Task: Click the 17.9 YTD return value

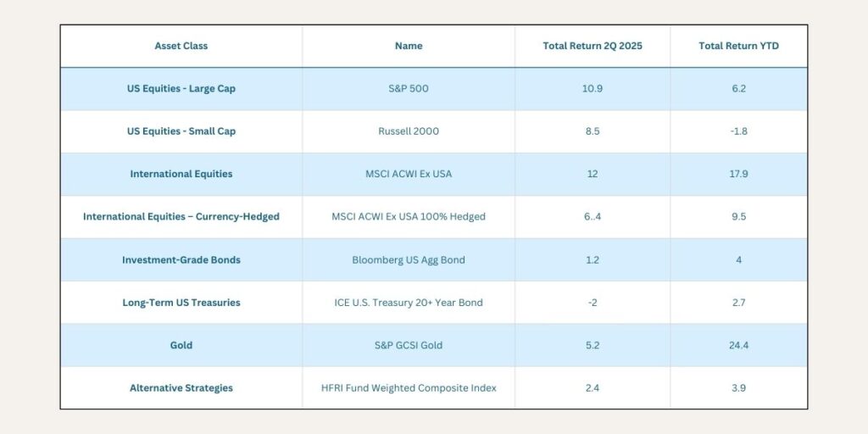Action: pyautogui.click(x=738, y=174)
